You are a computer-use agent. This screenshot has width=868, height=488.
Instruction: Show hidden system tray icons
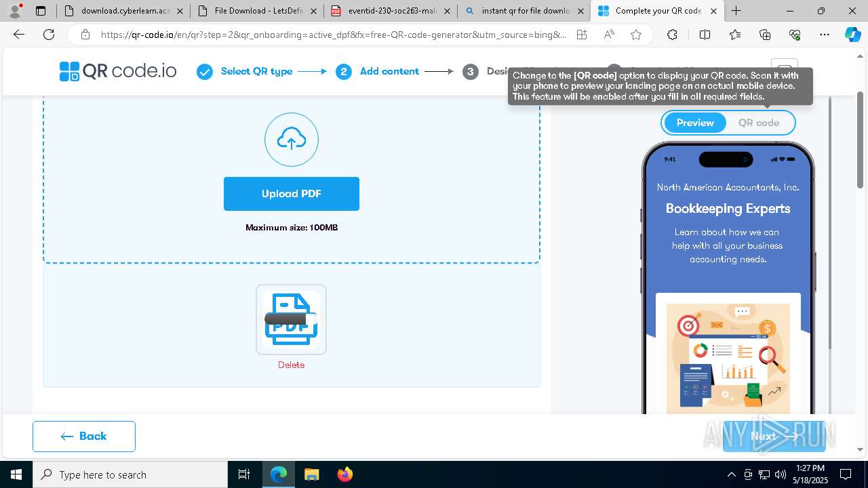coord(731,474)
